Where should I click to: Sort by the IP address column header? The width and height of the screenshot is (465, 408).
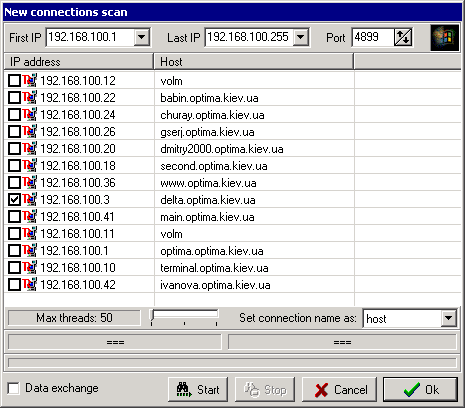click(79, 62)
